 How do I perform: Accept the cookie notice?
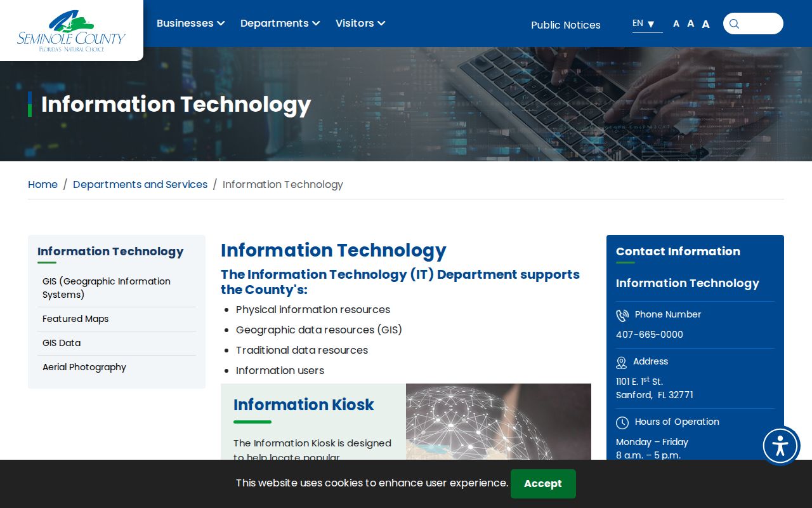coord(543,484)
